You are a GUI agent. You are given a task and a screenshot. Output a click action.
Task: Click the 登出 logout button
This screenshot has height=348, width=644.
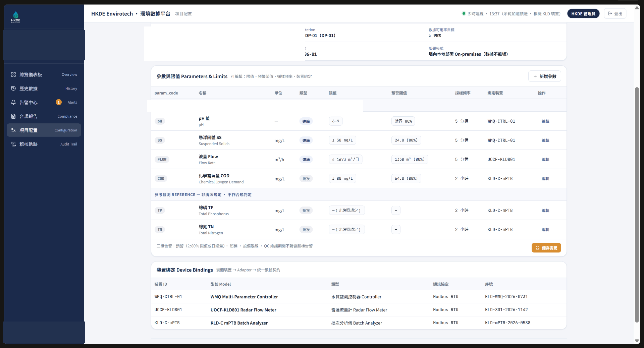615,14
